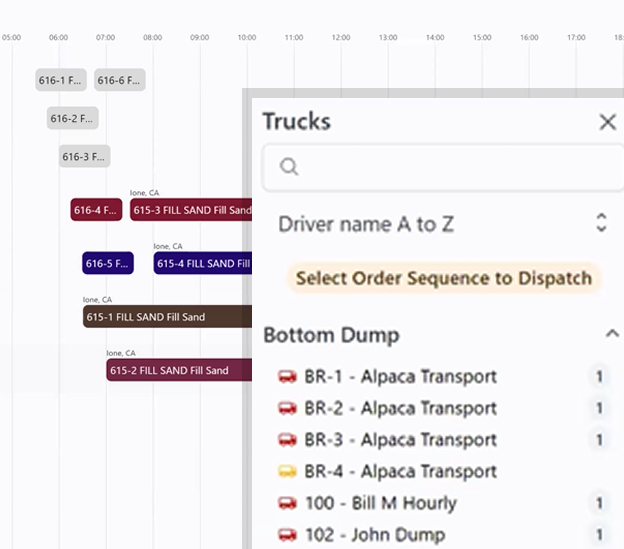
Task: Click the truck search field
Action: [x=443, y=167]
